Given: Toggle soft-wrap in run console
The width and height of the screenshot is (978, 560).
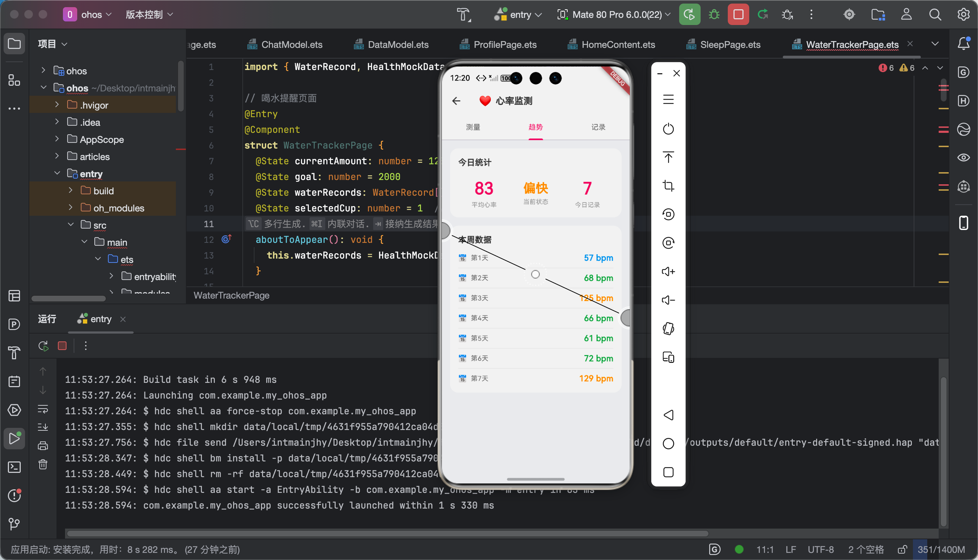Looking at the screenshot, I should (43, 409).
